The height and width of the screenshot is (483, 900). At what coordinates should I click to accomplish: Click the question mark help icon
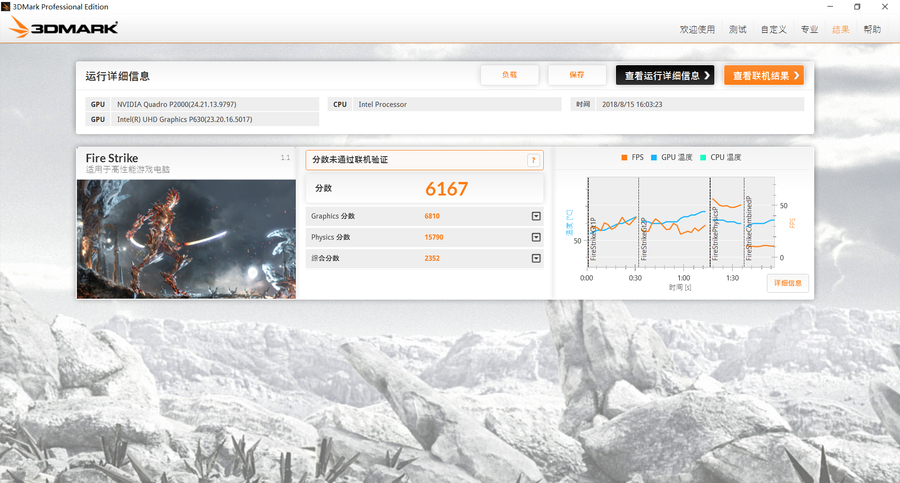tap(533, 160)
